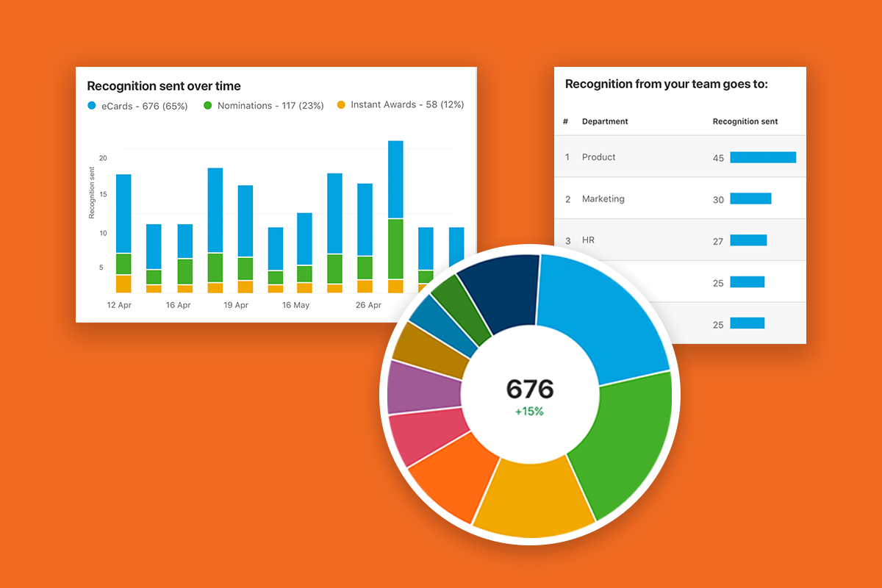Expand the Marketing department row
The height and width of the screenshot is (588, 882).
[x=603, y=198]
